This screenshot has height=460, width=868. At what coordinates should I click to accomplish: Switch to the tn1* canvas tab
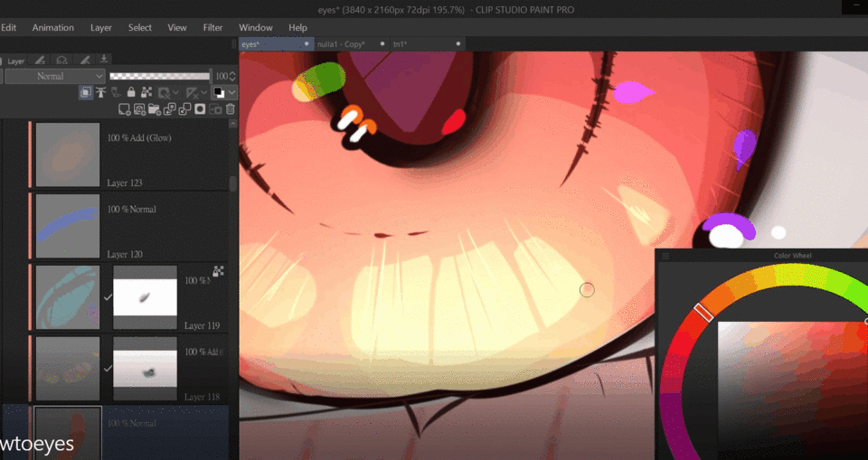[428, 44]
